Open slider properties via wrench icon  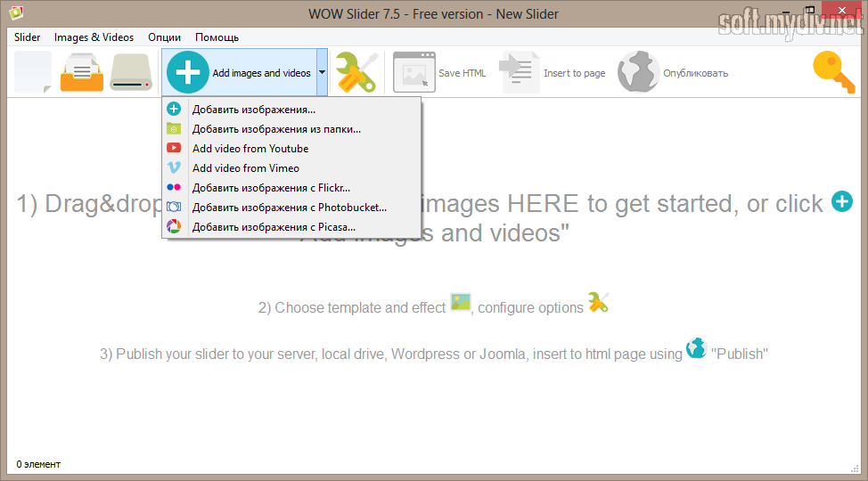point(356,72)
